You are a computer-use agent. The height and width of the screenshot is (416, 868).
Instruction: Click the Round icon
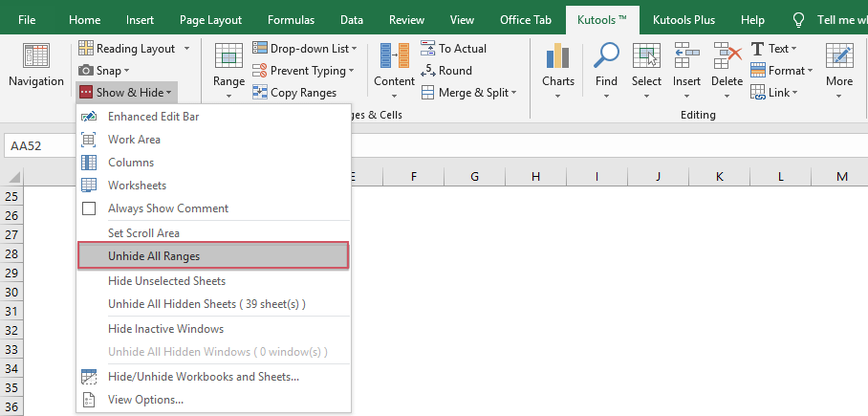click(x=428, y=71)
